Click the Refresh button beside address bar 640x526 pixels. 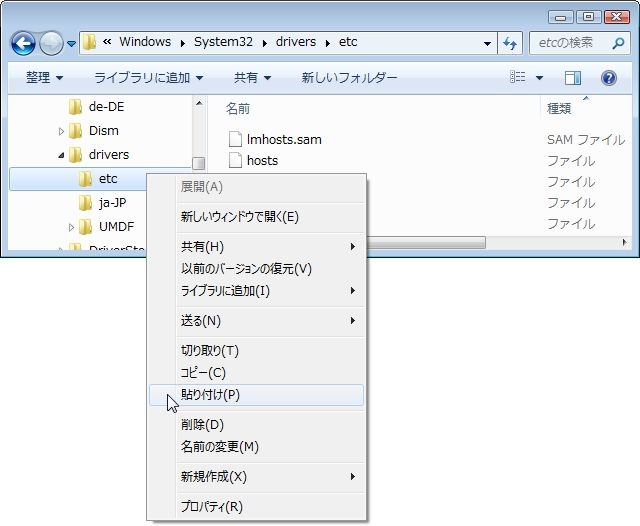click(x=510, y=43)
